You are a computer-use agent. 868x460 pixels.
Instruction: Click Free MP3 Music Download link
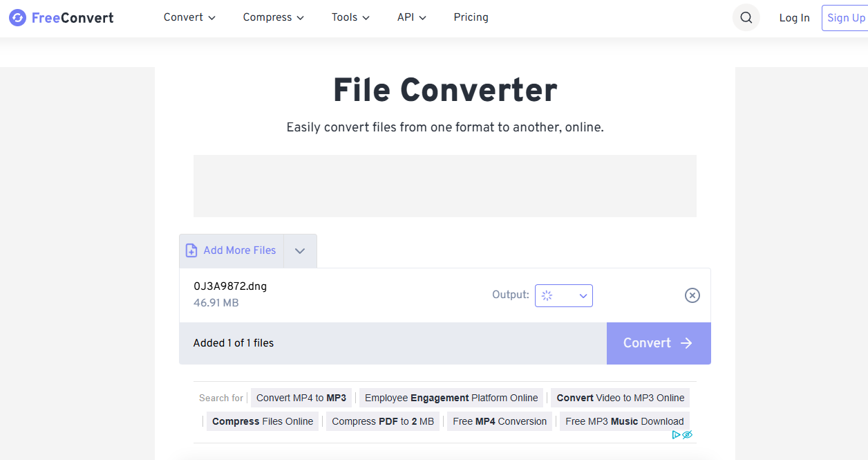pyautogui.click(x=625, y=421)
